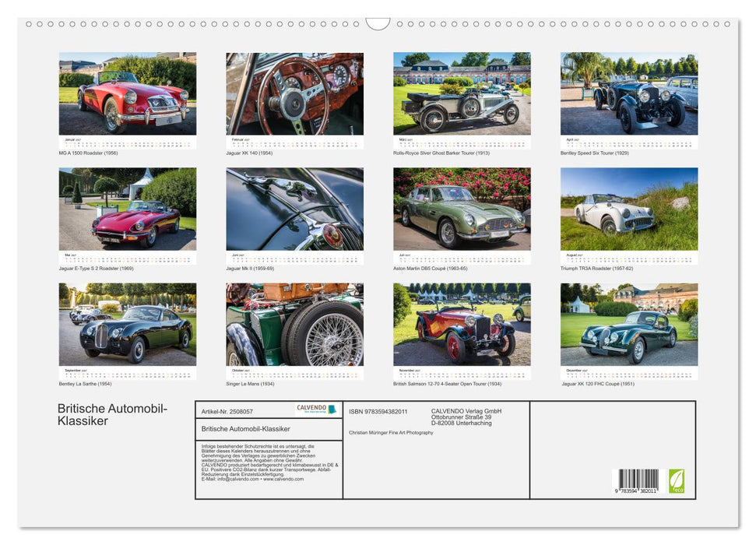Click the Jaguar XK 120 FHC Coupé photo
Screen dimensions: 756x545
(629, 324)
